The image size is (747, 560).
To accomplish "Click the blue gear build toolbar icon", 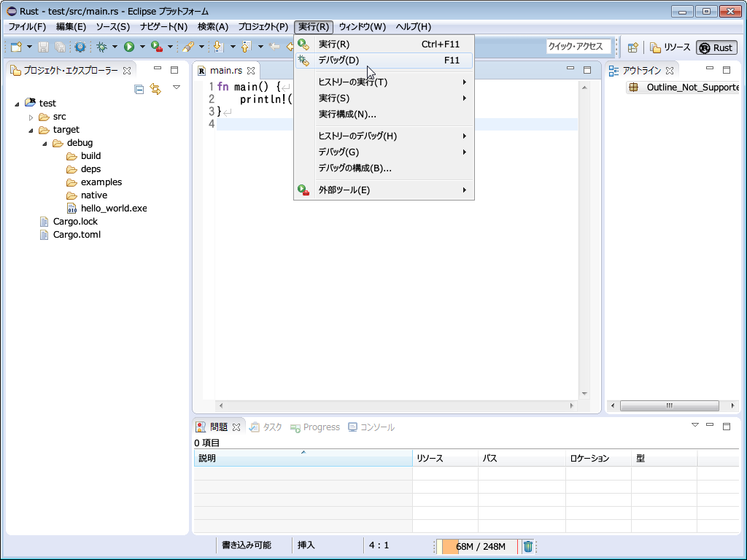I will pos(80,47).
